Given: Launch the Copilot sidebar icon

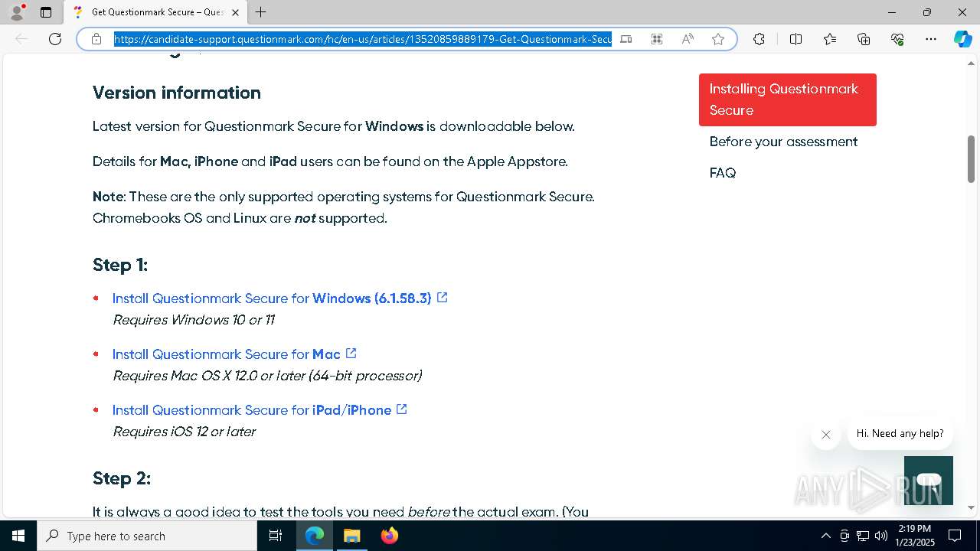Looking at the screenshot, I should click(x=962, y=39).
